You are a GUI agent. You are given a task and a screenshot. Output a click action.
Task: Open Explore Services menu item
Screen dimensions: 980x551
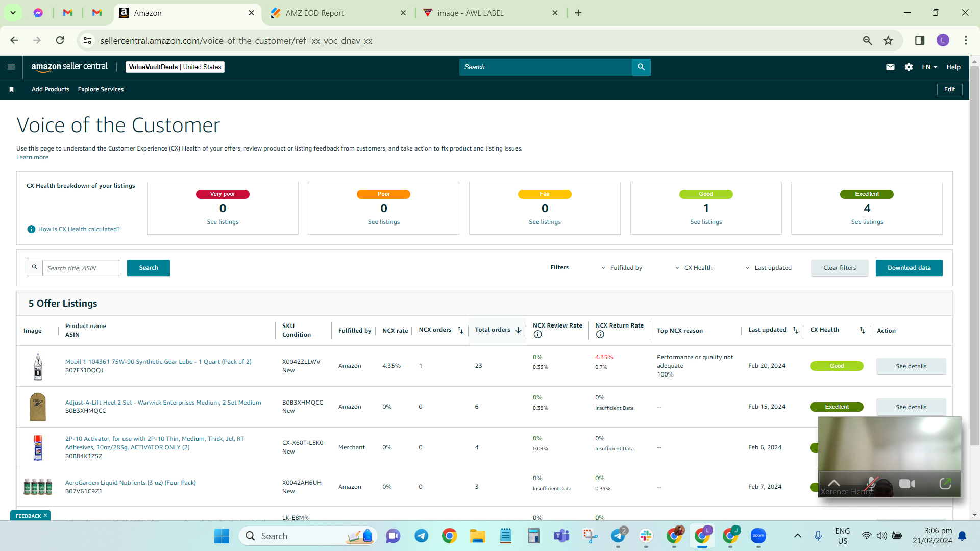coord(101,89)
